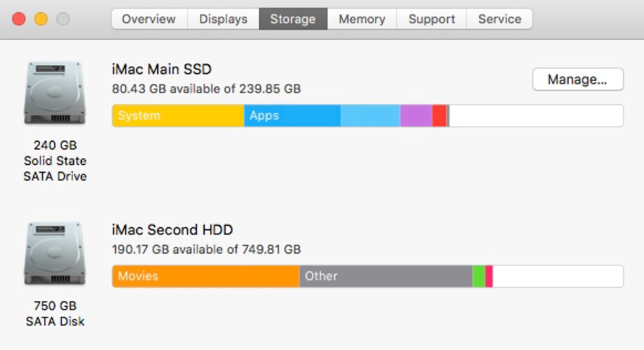Click the free space of SSD bar
Viewport: 644px width, 350px height.
pyautogui.click(x=536, y=116)
